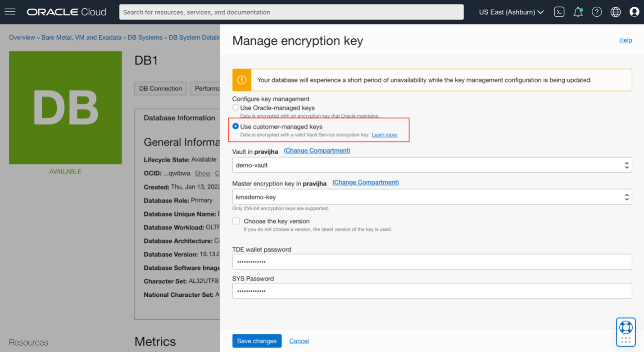Select Use Oracle-managed keys
Screen dimensions: 644x354
(236, 107)
